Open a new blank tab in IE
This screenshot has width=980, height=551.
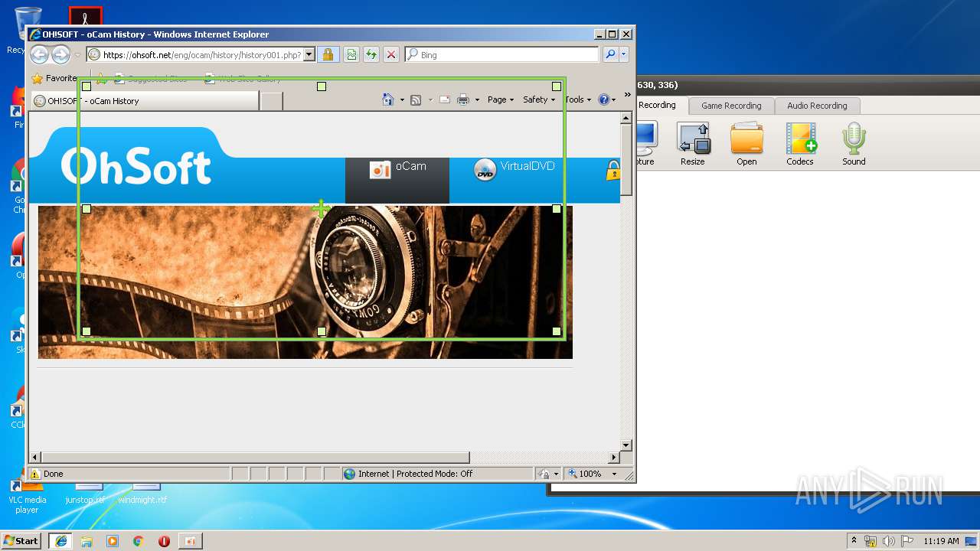coord(271,101)
